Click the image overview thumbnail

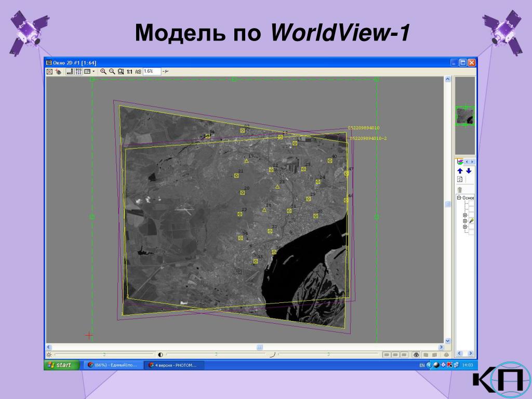[465, 115]
